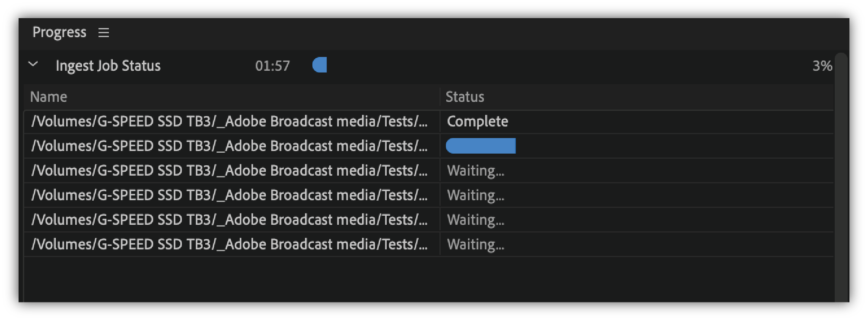This screenshot has height=321, width=868.
Task: Open the Progress panel hamburger menu
Action: [x=104, y=33]
